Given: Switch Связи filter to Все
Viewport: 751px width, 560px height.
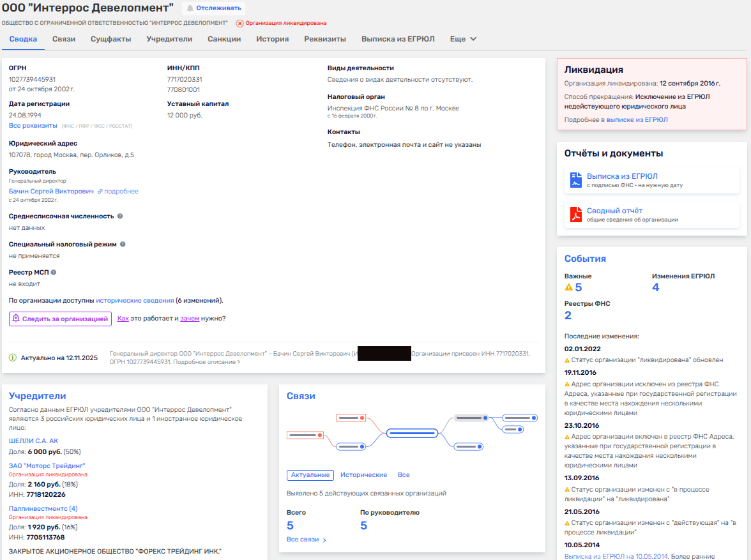Looking at the screenshot, I should [x=404, y=475].
